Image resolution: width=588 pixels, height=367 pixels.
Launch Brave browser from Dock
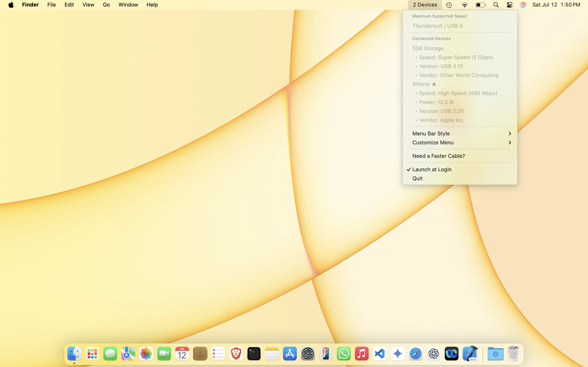[236, 354]
